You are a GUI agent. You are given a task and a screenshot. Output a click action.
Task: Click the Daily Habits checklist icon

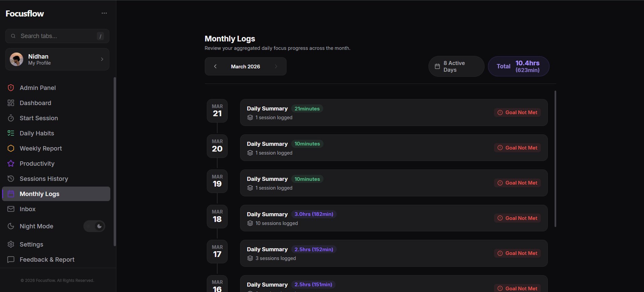click(11, 133)
